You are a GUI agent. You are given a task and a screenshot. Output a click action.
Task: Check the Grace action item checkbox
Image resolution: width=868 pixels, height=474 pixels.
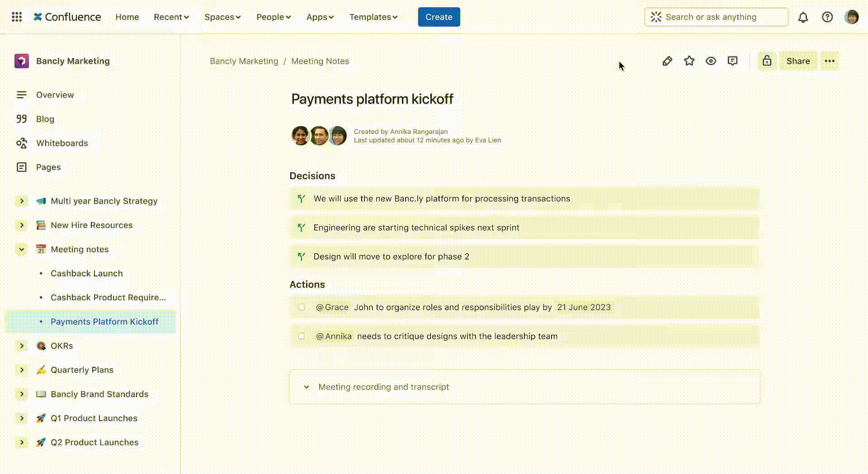tap(302, 307)
